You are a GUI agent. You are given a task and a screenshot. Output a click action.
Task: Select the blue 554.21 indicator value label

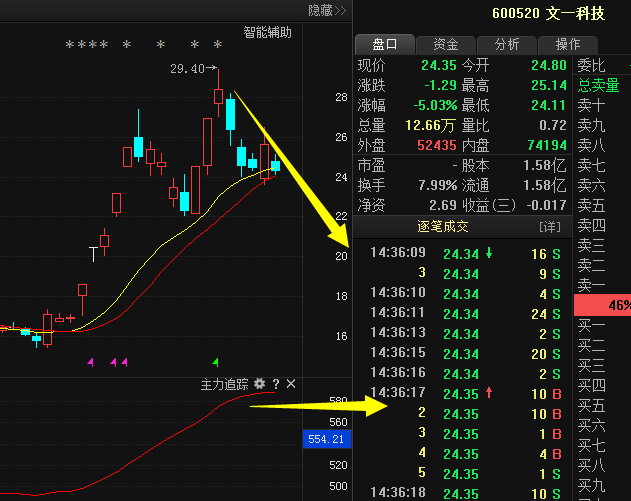tap(326, 439)
